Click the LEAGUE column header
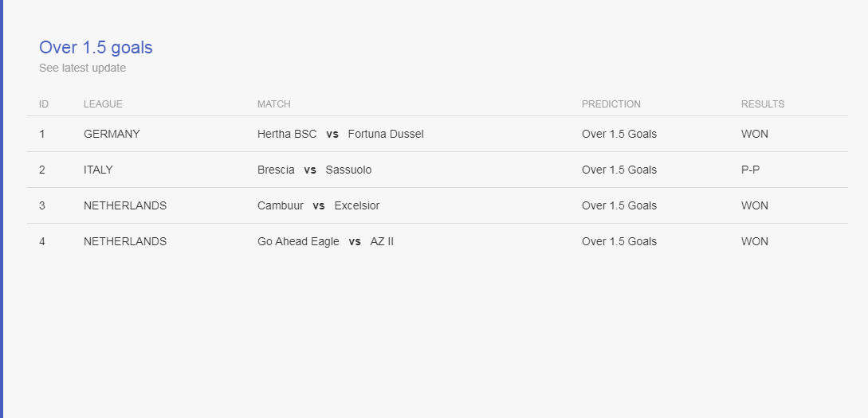 click(x=103, y=104)
